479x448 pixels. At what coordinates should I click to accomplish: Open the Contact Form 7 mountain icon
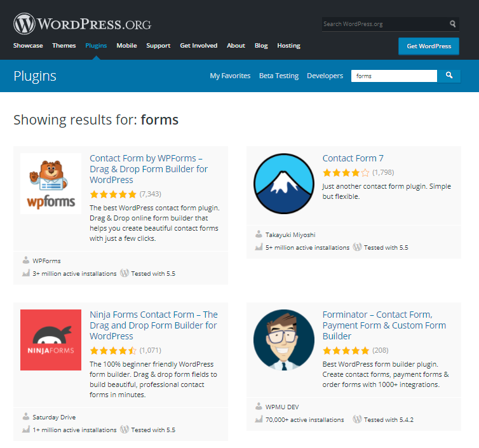click(x=284, y=184)
